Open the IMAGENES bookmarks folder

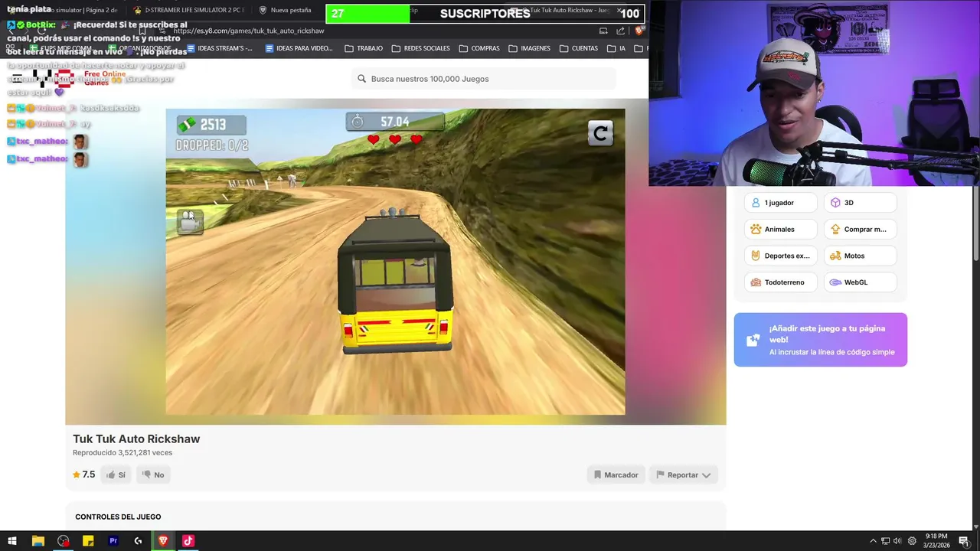click(x=529, y=48)
